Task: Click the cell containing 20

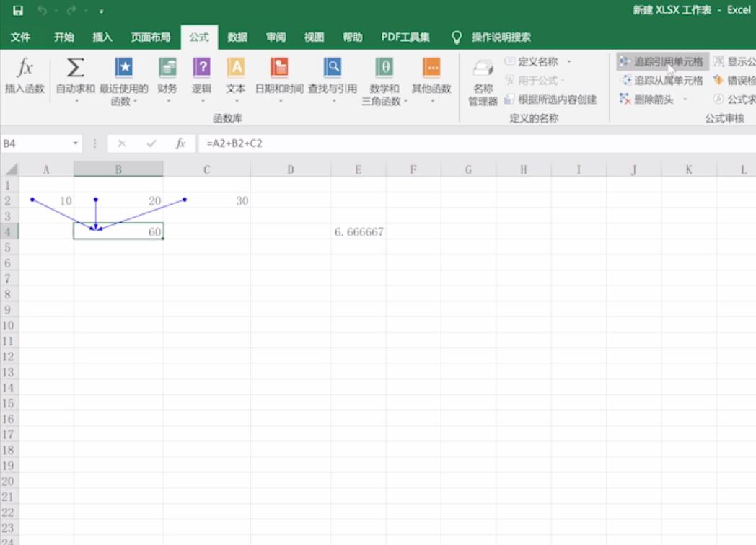Action: point(118,200)
